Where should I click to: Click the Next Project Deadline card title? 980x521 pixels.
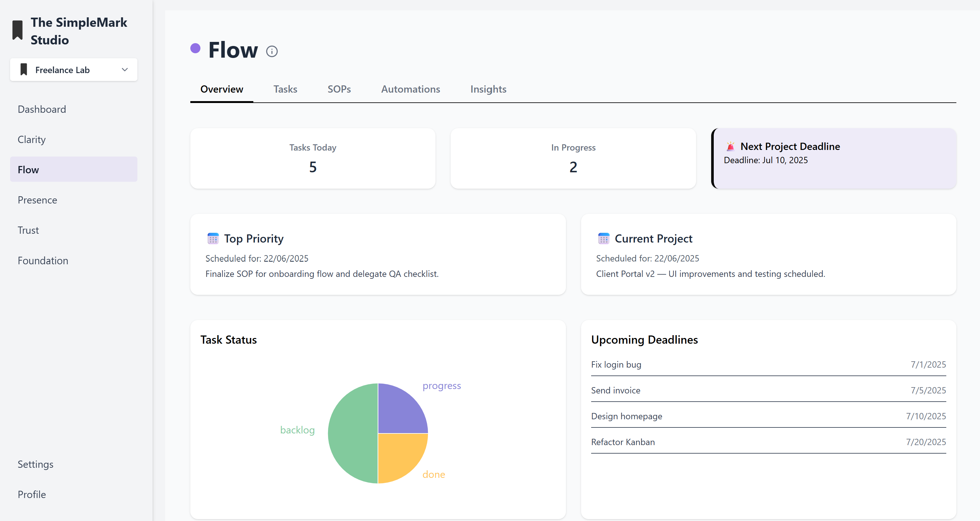[x=790, y=146]
